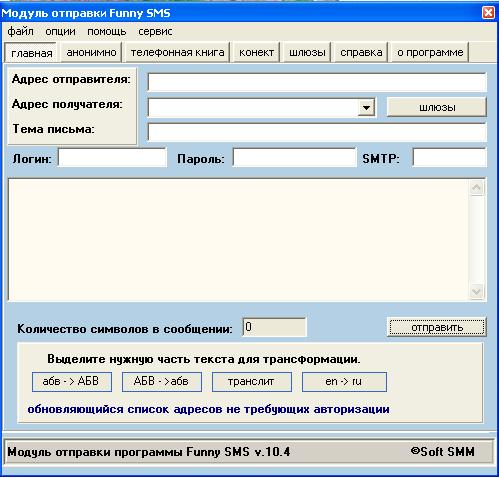This screenshot has height=478, width=499.
Task: Click the транслит button
Action: coord(252,382)
